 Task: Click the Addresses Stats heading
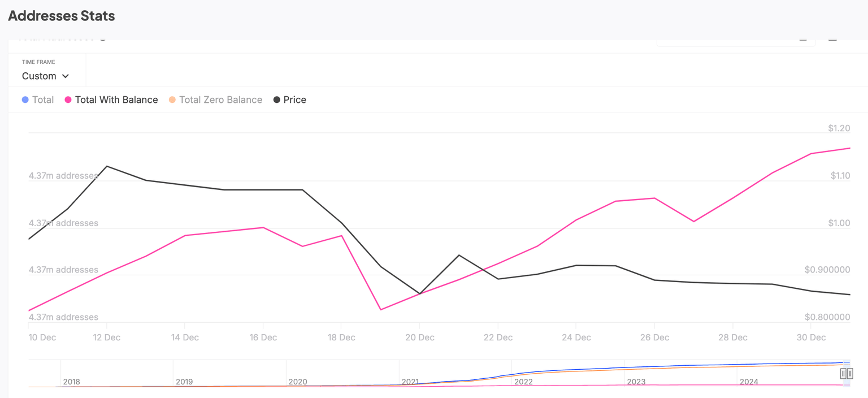click(x=62, y=16)
